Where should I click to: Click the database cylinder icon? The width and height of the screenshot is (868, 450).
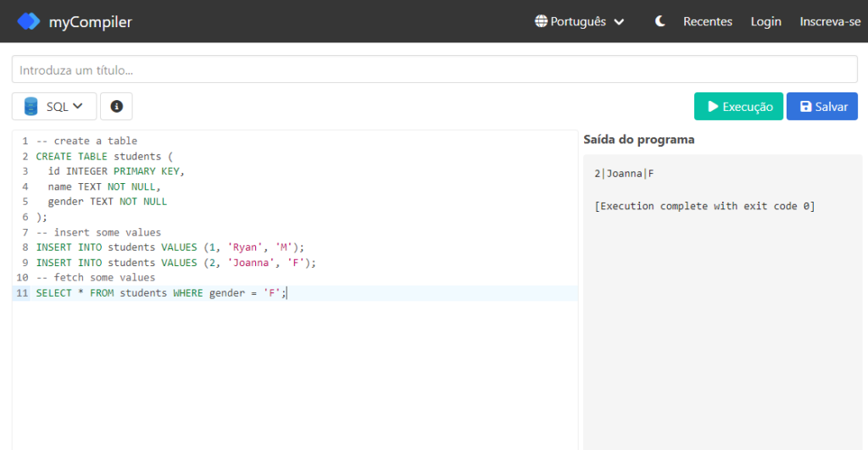pyautogui.click(x=31, y=106)
